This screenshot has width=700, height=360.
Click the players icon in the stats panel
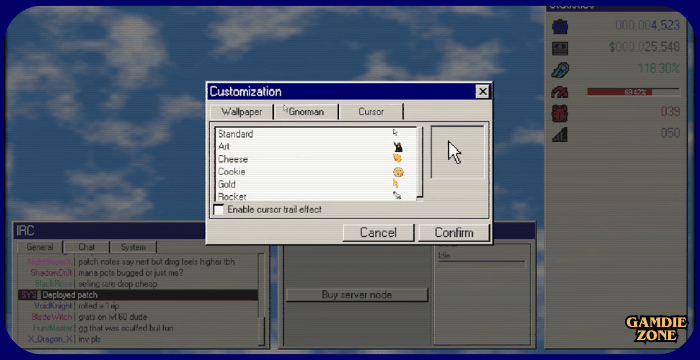(559, 26)
